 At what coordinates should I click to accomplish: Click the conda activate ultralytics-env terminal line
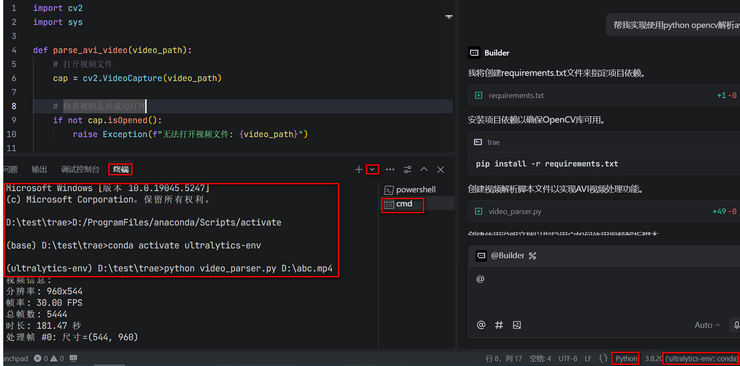coord(134,246)
